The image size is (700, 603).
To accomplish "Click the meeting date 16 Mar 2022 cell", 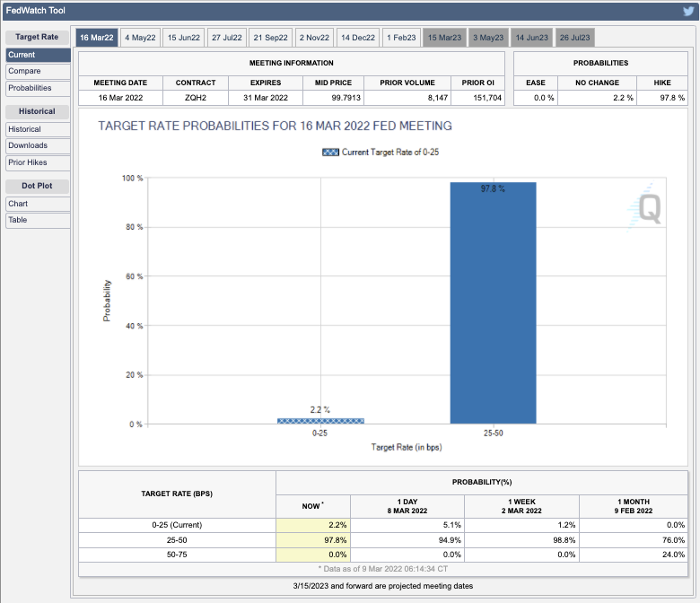I will [x=120, y=98].
